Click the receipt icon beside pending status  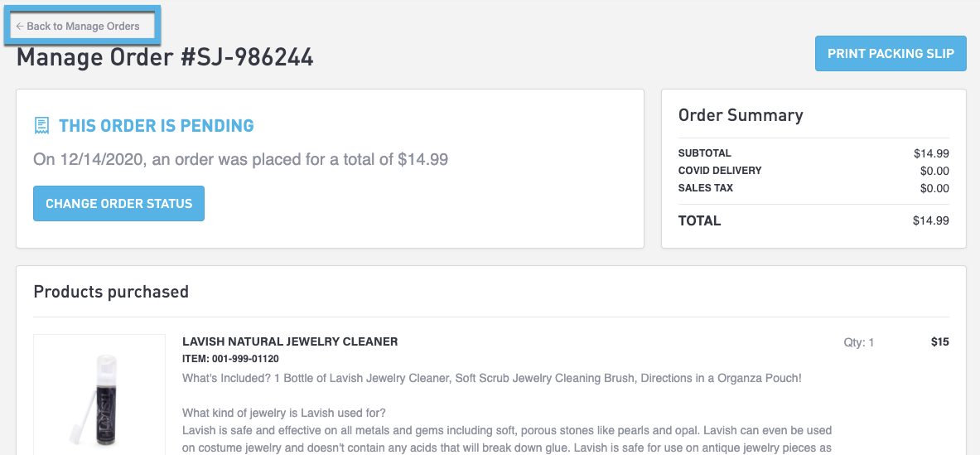click(x=41, y=126)
